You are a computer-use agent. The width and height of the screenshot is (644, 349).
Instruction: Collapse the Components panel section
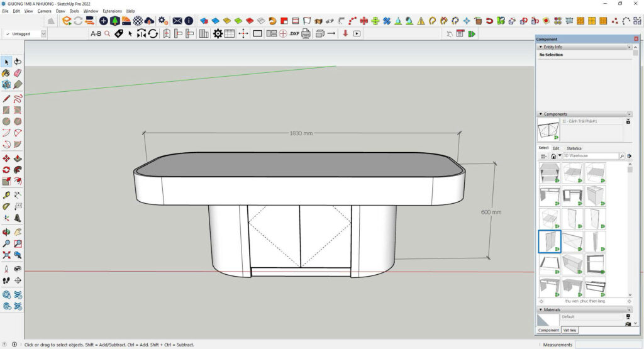pyautogui.click(x=540, y=114)
